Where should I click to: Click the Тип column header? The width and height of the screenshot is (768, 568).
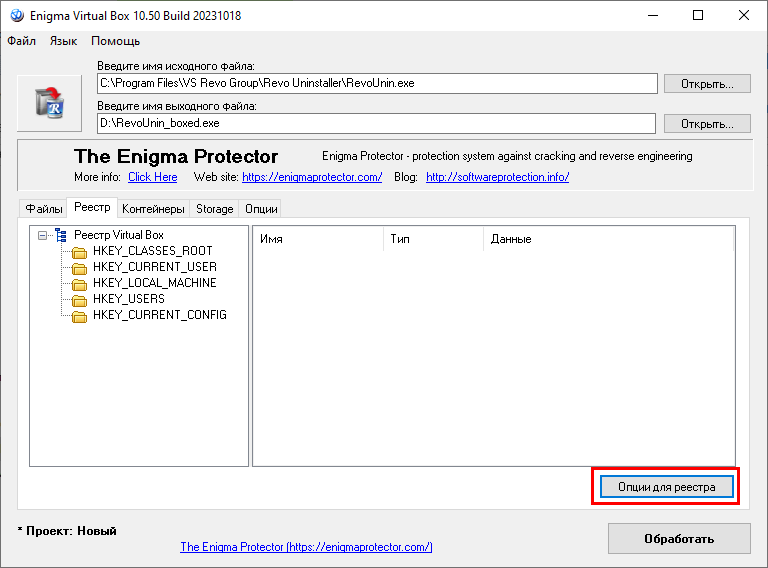(x=433, y=239)
